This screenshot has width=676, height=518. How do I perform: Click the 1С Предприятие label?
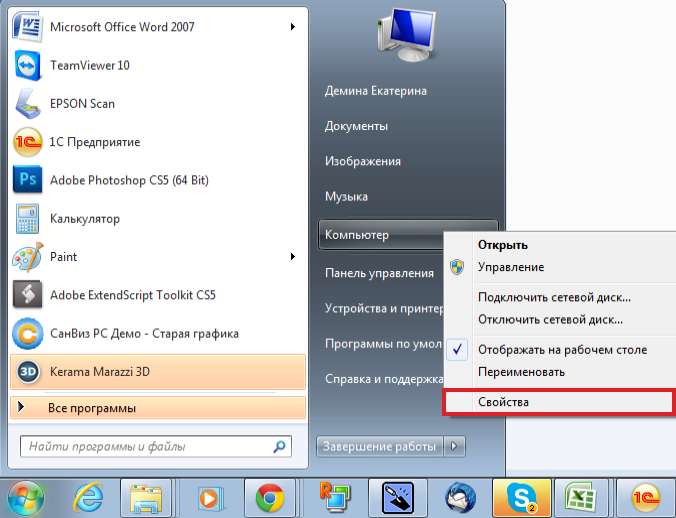point(95,142)
